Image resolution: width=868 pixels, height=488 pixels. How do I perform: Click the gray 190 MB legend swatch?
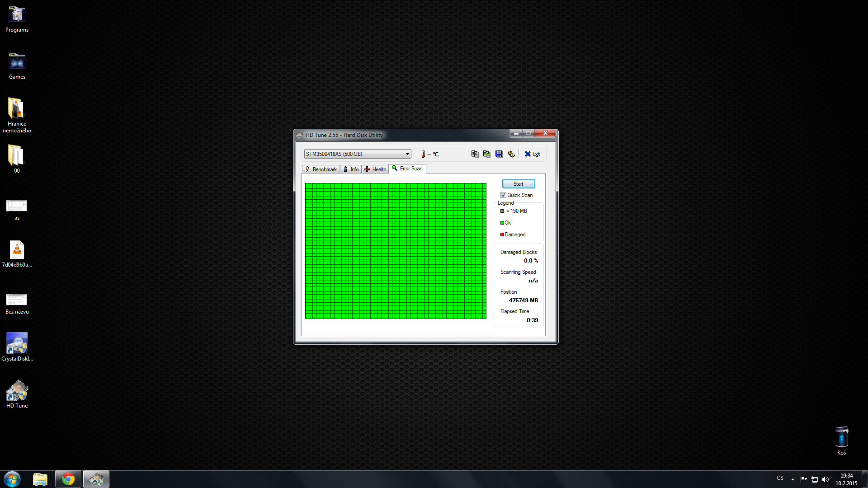[502, 211]
